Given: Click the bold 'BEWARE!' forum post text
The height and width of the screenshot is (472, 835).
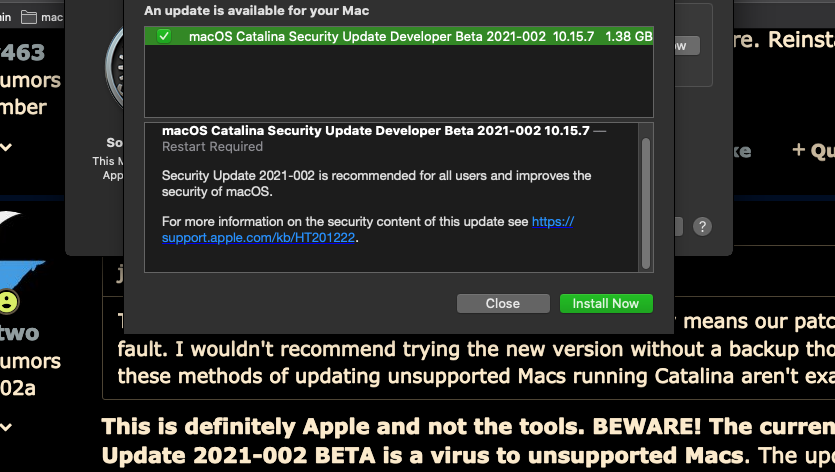Looking at the screenshot, I should click(646, 427).
